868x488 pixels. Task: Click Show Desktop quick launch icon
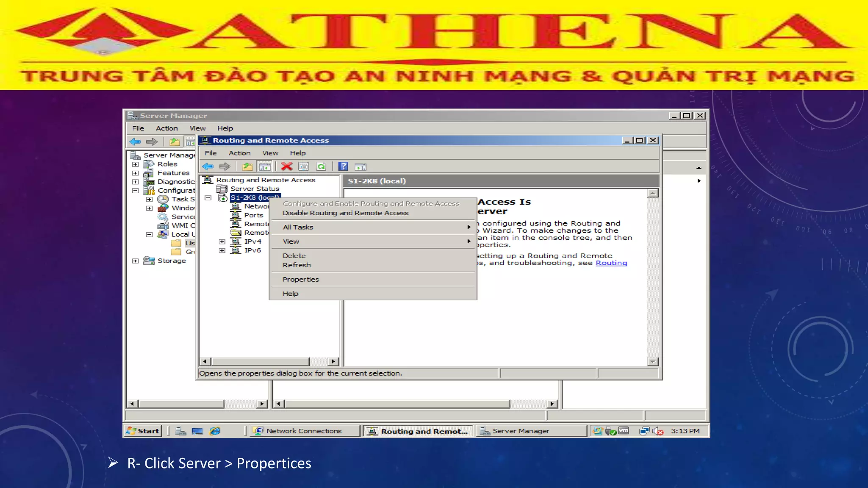[x=198, y=431]
